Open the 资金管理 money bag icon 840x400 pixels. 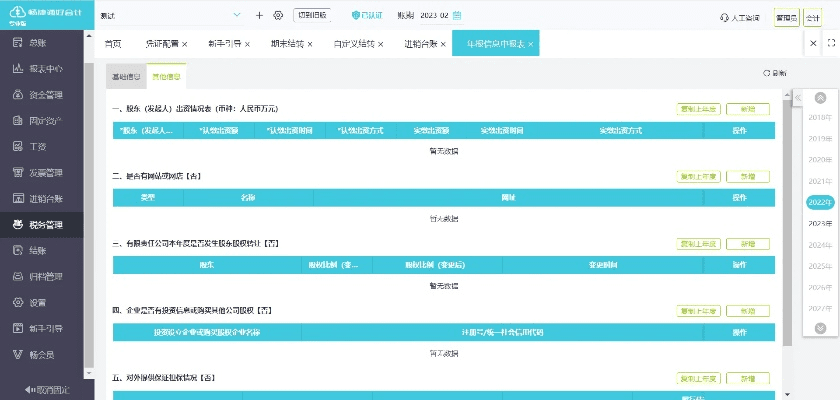coord(18,95)
